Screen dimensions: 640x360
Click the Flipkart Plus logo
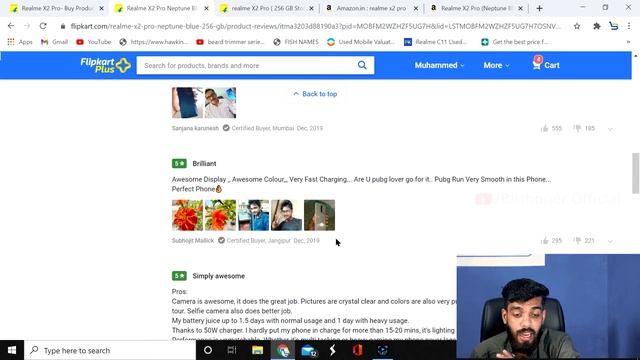[x=105, y=65]
